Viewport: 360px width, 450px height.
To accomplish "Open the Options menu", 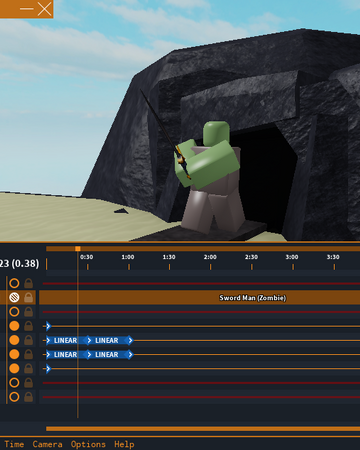I will [88, 444].
